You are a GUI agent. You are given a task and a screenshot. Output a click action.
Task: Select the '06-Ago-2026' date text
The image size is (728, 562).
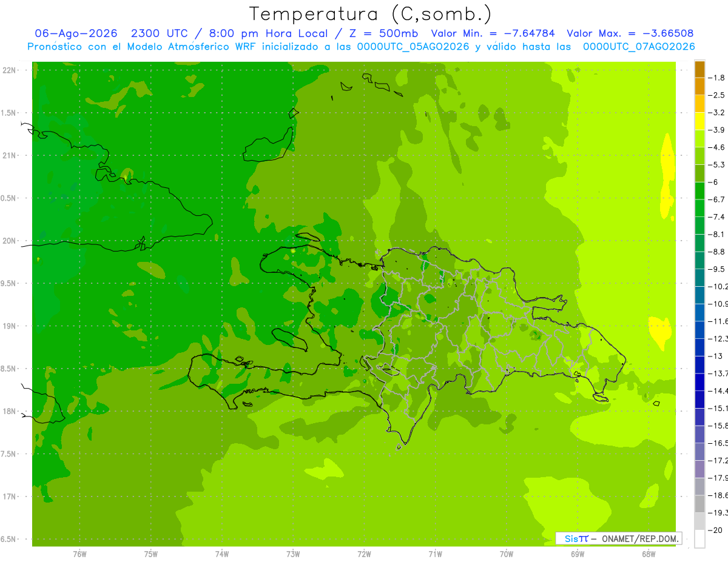click(x=76, y=33)
